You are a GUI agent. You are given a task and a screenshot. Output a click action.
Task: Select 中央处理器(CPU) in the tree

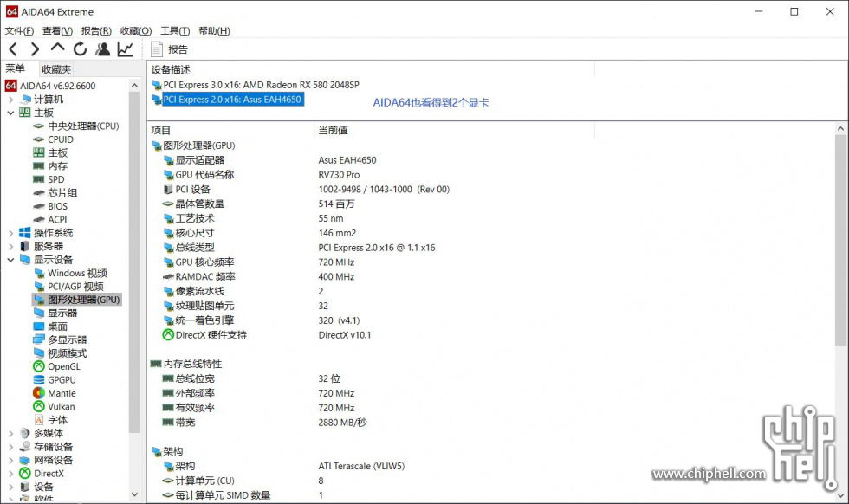click(76, 126)
